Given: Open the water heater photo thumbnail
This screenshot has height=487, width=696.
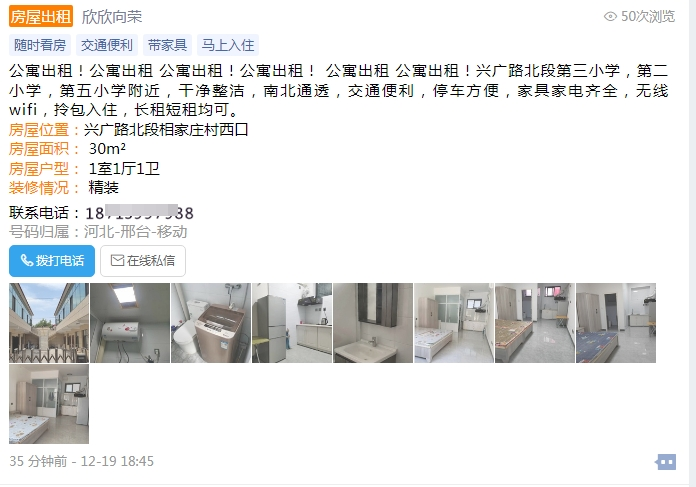Looking at the screenshot, I should pyautogui.click(x=130, y=323).
